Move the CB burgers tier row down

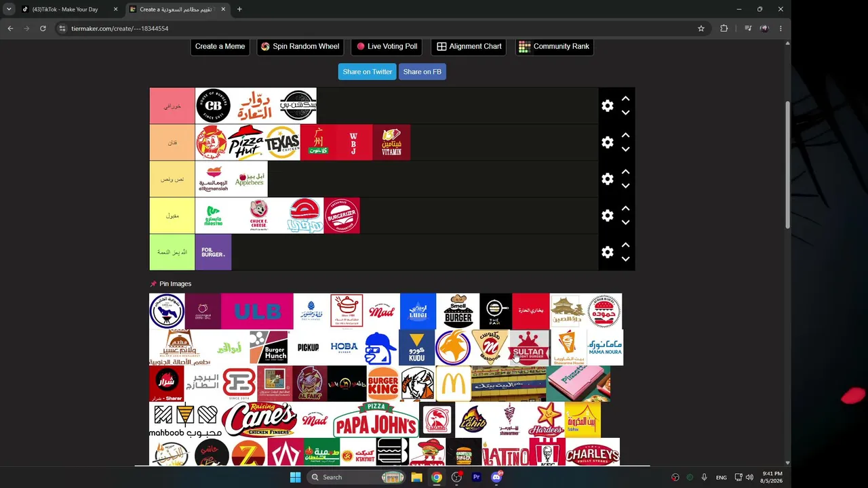(x=625, y=113)
